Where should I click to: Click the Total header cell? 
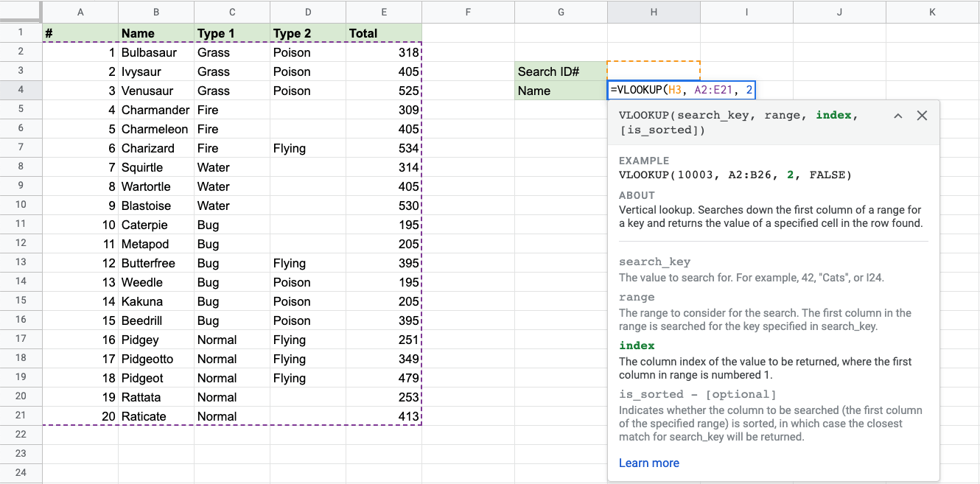(383, 33)
